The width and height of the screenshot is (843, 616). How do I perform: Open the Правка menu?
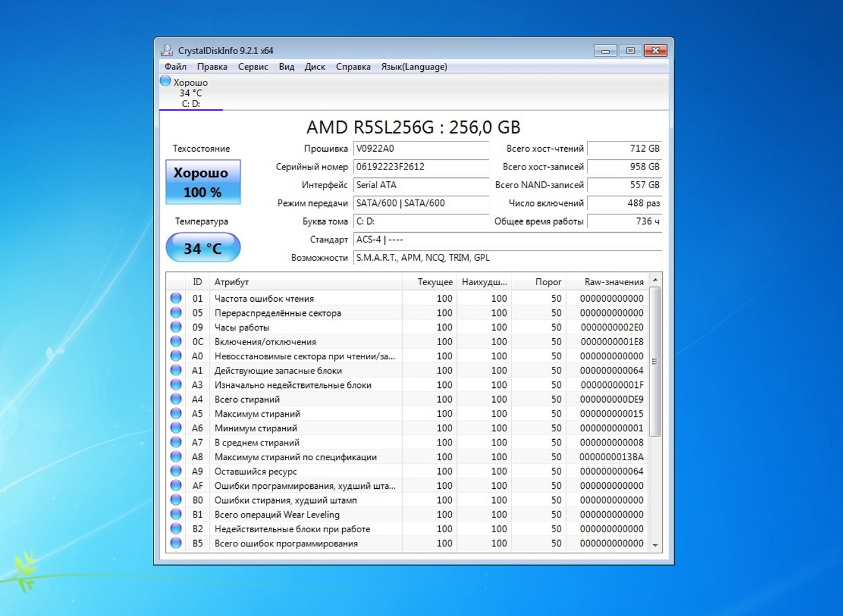(x=212, y=67)
